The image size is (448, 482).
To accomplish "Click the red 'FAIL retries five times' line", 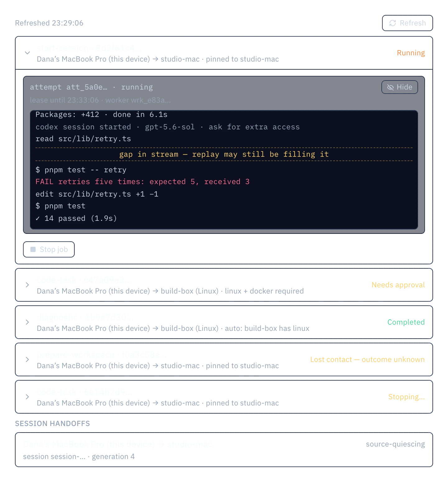I will coord(142,182).
